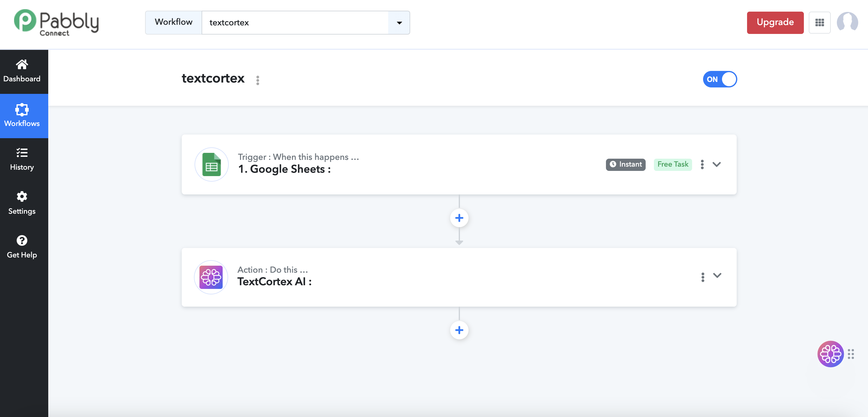Image resolution: width=868 pixels, height=417 pixels.
Task: Click the drag handle beside assistant bubble
Action: [x=851, y=354]
